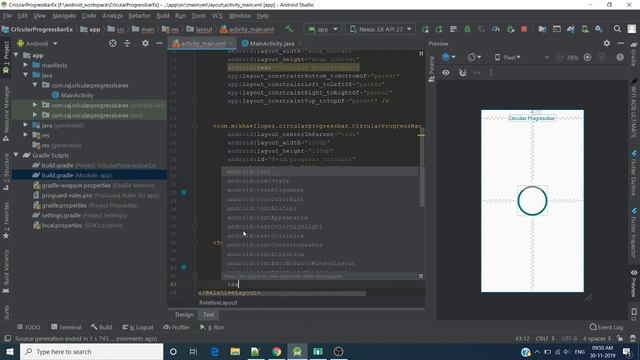Click Collapse All in Project panel
Screen dimensions: 640x360
[127, 43]
